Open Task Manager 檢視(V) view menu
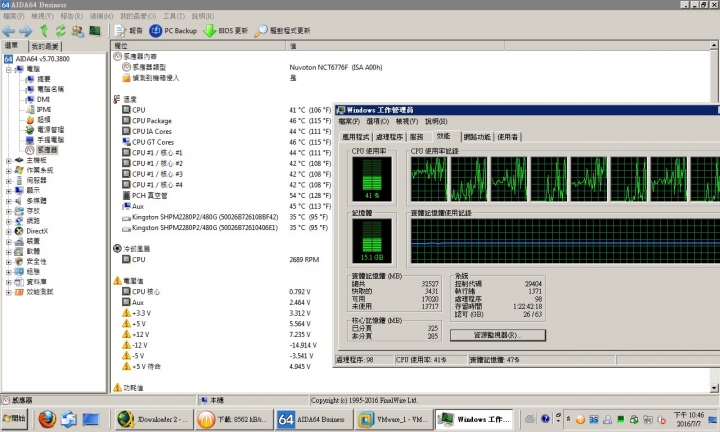The width and height of the screenshot is (720, 432). (x=407, y=122)
